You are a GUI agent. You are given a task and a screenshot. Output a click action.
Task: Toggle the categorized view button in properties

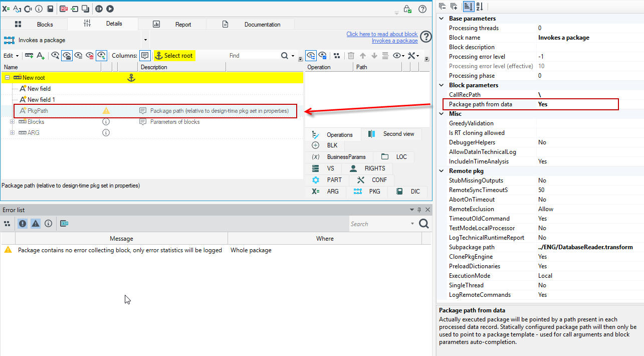(x=468, y=6)
